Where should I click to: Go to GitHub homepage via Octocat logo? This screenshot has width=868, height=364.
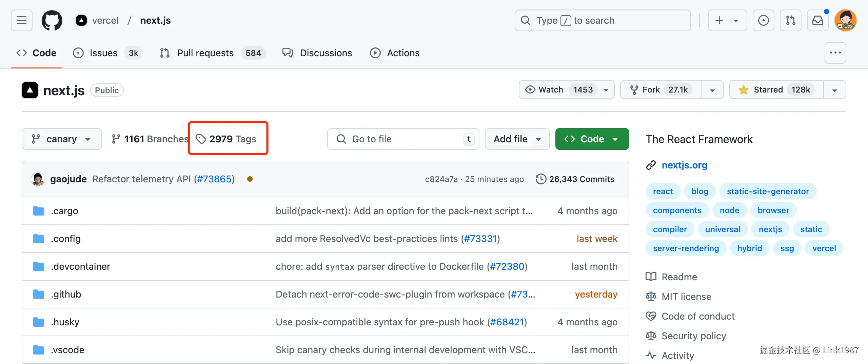tap(52, 20)
